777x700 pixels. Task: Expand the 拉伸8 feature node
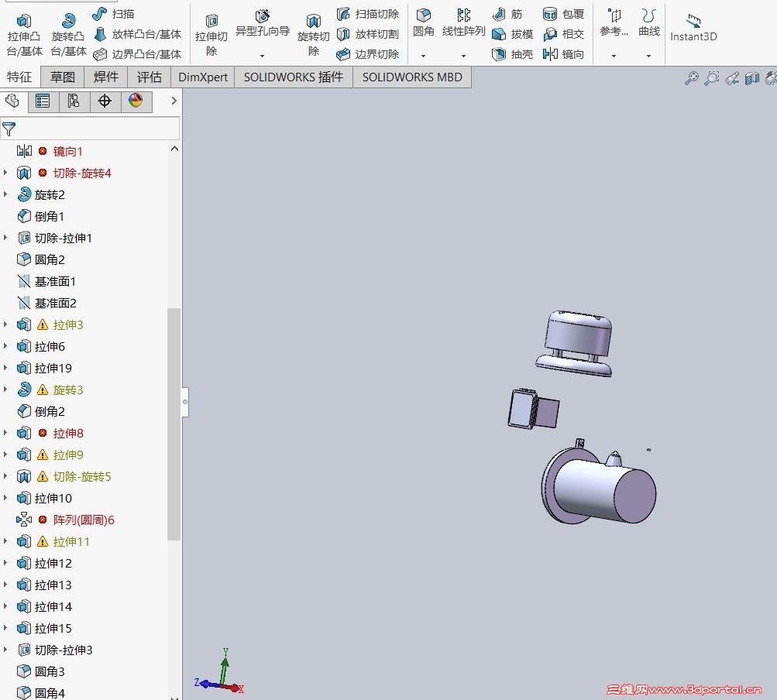point(5,433)
